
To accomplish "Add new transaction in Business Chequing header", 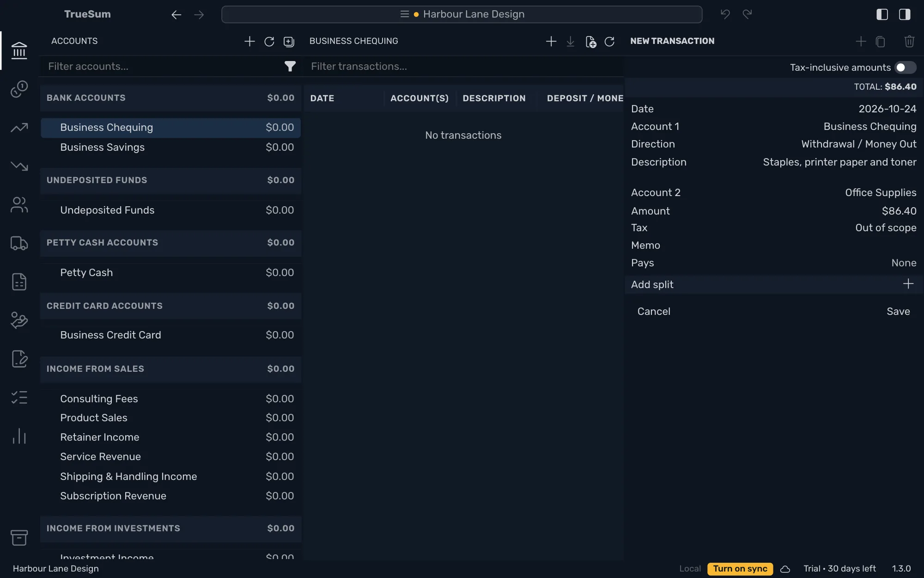I will [551, 42].
